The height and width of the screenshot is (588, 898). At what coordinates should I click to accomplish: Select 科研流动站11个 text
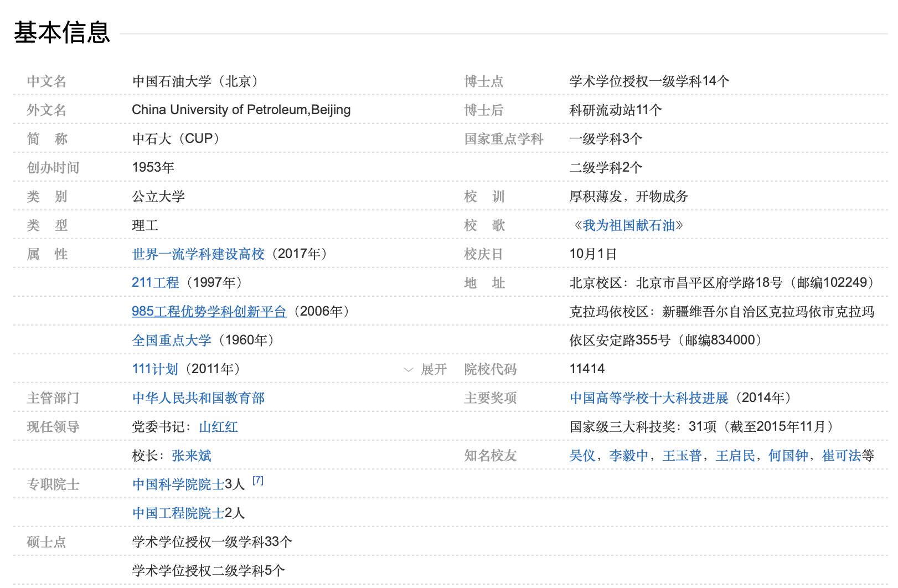pyautogui.click(x=616, y=110)
